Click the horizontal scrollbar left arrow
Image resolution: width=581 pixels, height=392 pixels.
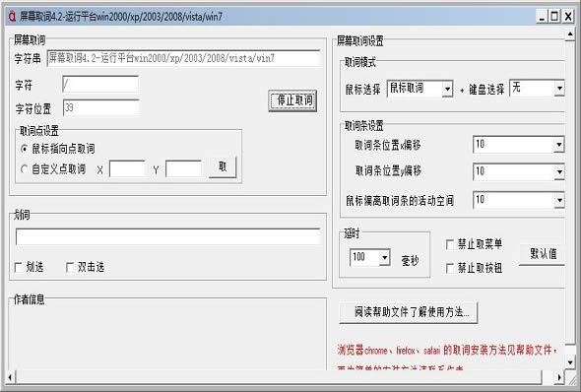click(10, 377)
